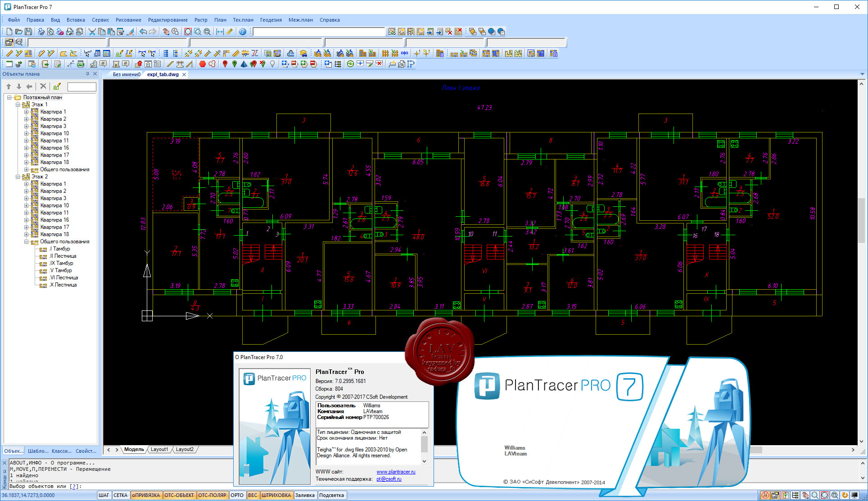
Task: Click the green circular refresh icon
Action: coord(350,64)
